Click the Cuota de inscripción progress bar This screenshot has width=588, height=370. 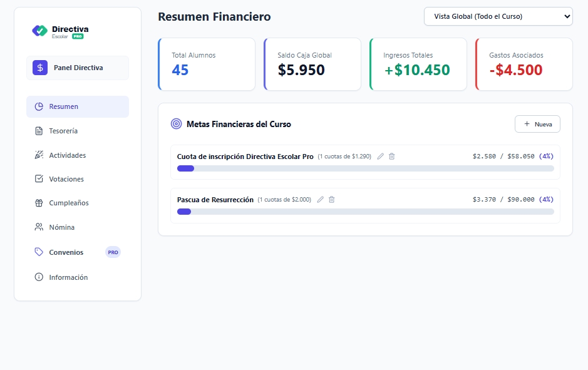tap(365, 168)
